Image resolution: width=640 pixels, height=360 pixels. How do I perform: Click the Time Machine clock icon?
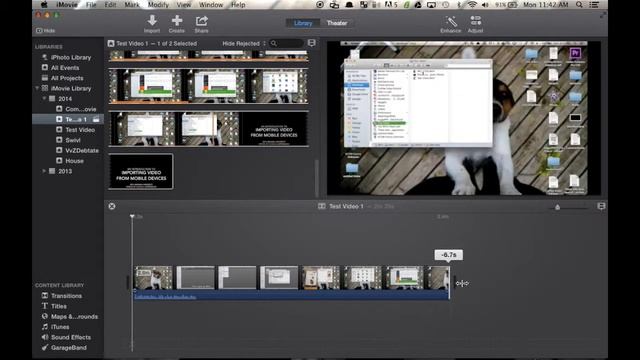coord(445,5)
